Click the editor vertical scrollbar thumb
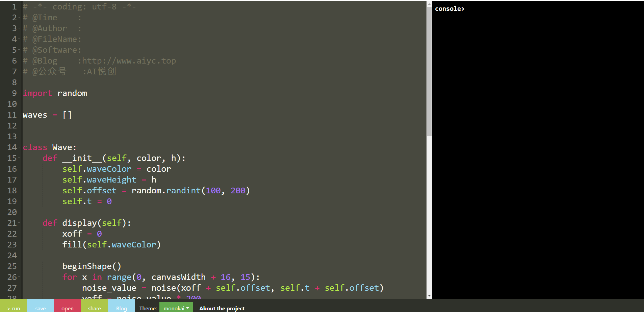Image resolution: width=644 pixels, height=312 pixels. pyautogui.click(x=429, y=71)
